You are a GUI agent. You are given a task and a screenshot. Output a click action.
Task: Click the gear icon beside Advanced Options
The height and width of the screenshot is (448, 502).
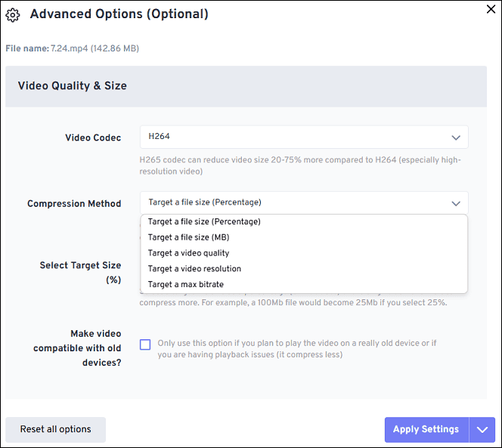13,15
